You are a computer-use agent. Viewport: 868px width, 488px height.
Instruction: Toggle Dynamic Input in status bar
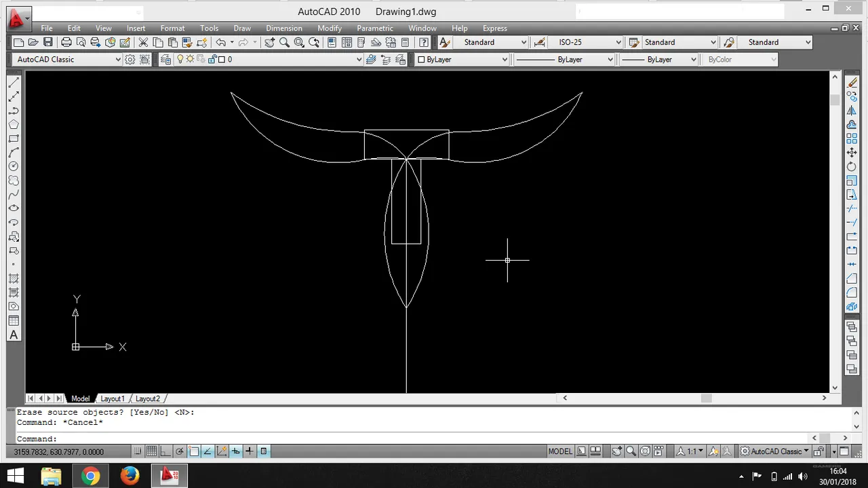[235, 451]
